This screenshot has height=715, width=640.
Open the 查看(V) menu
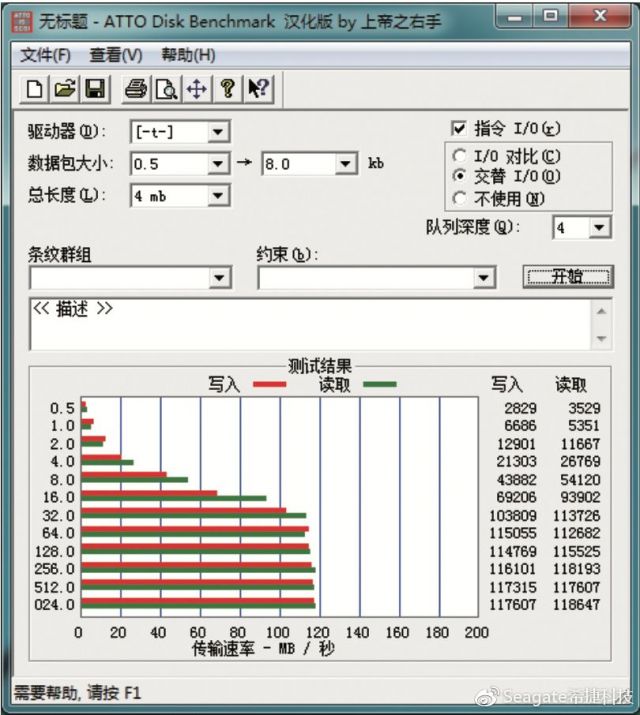click(x=116, y=56)
